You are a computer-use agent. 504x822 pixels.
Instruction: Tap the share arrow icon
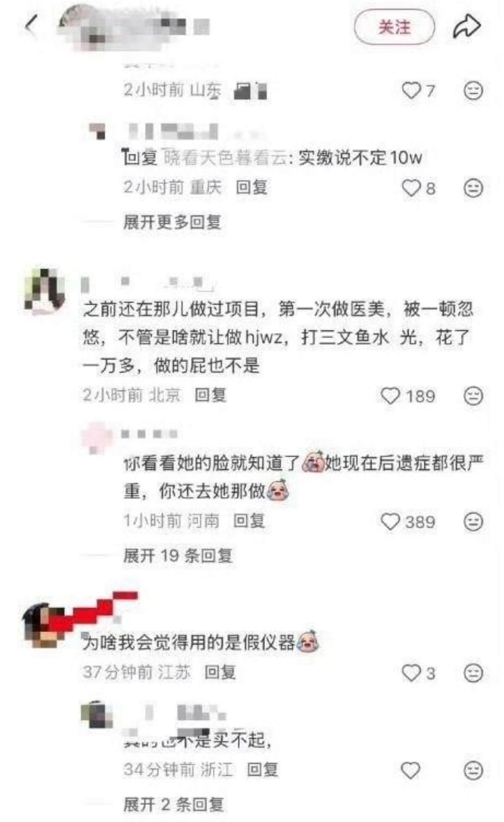click(467, 26)
